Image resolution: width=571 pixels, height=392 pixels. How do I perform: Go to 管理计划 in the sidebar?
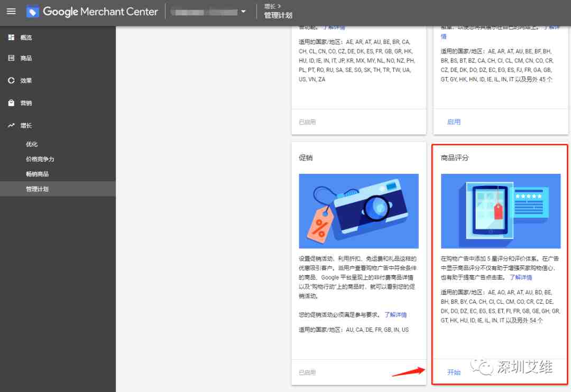[x=37, y=189]
